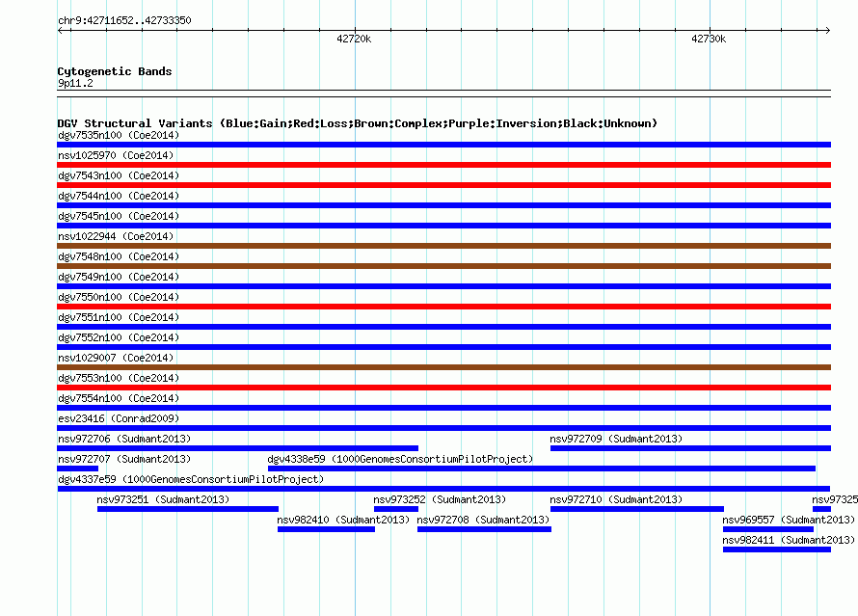Select the blue bar of nsv973252
Image resolution: width=858 pixels, height=616 pixels.
396,509
